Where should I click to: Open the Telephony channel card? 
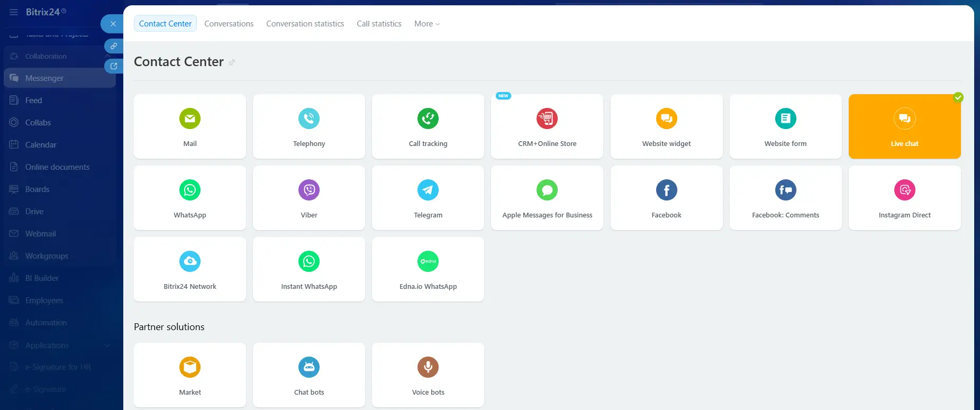[309, 126]
